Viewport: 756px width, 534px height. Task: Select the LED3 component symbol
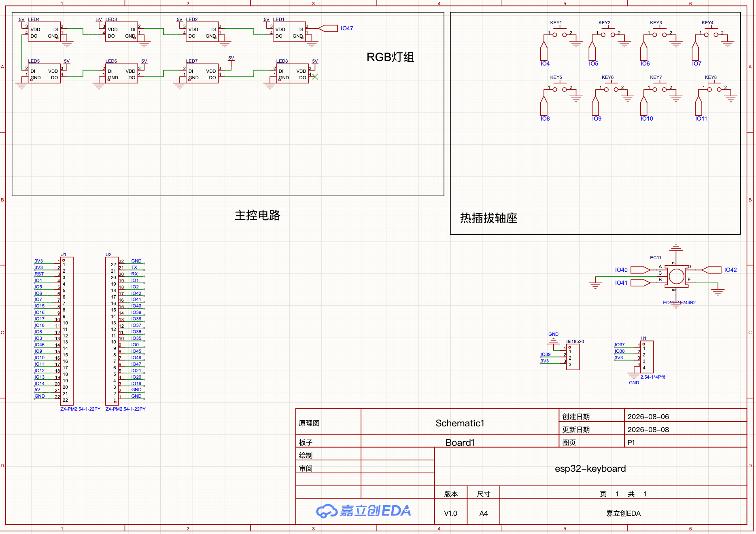coord(121,32)
